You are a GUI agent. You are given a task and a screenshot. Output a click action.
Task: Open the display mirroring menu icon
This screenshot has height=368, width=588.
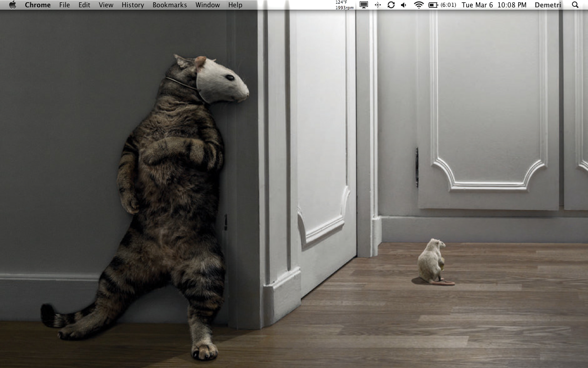pos(364,5)
